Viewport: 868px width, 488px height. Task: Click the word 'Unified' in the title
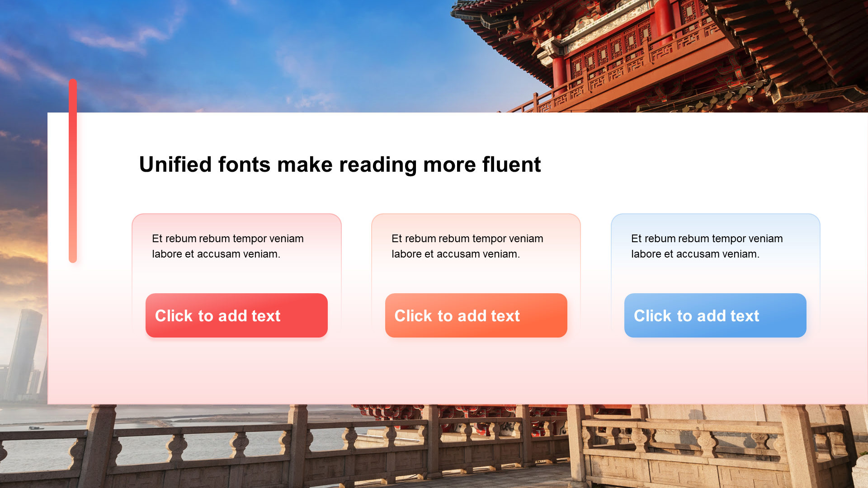pos(175,164)
